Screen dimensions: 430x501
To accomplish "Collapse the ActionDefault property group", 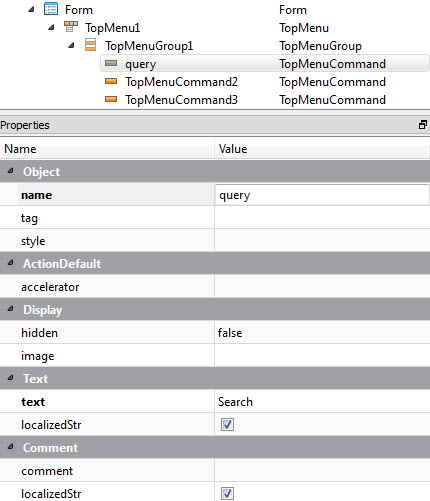I will (10, 263).
